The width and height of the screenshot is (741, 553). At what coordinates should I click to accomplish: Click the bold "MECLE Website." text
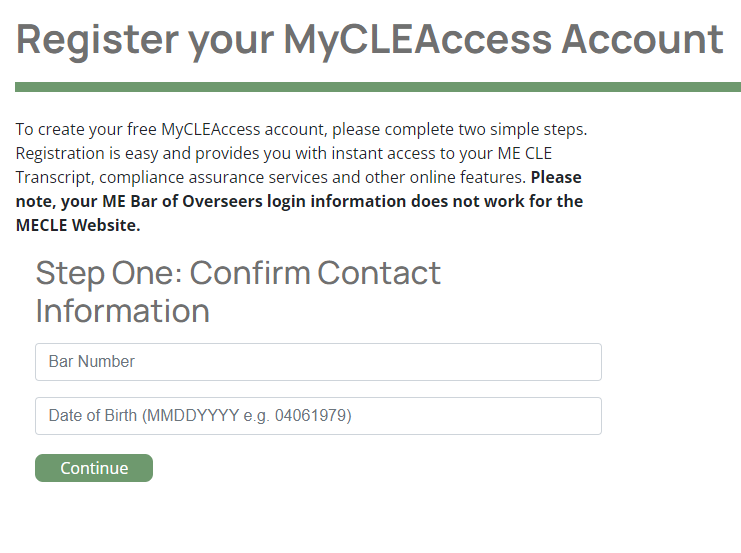pos(78,226)
